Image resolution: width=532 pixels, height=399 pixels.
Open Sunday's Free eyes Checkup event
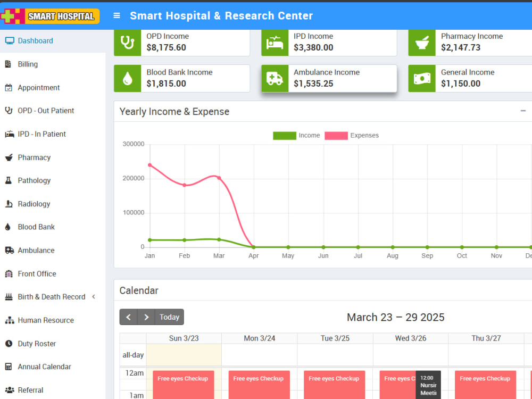[183, 385]
